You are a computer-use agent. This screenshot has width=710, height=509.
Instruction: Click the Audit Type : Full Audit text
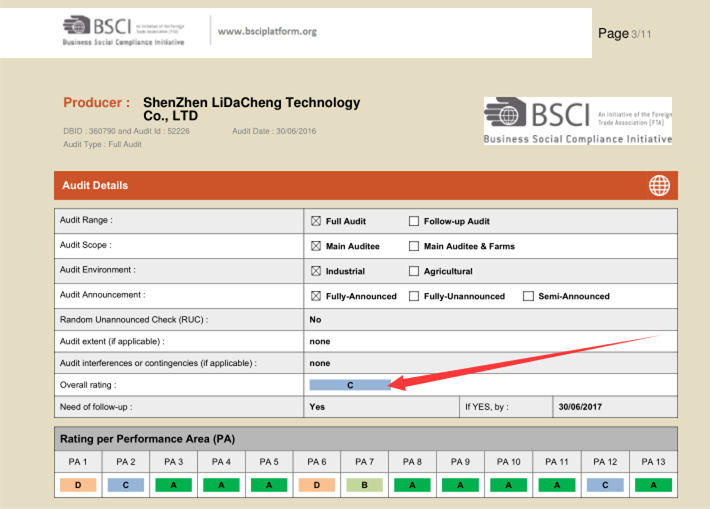click(x=102, y=144)
